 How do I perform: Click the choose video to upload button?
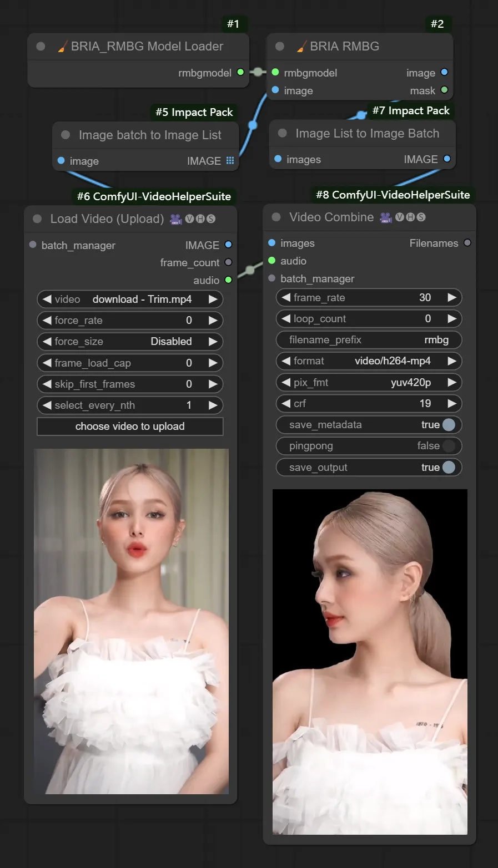pos(129,426)
